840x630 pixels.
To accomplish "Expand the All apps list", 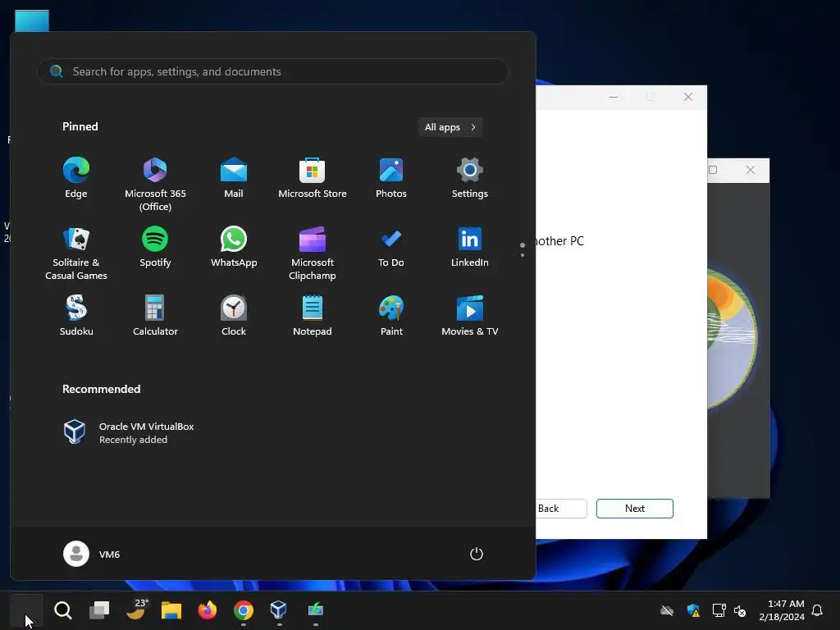I will 450,127.
